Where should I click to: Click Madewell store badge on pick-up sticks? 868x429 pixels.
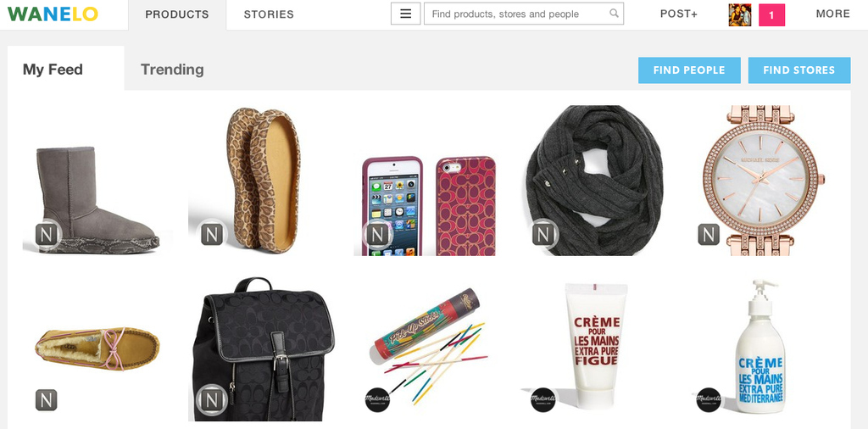pyautogui.click(x=377, y=399)
